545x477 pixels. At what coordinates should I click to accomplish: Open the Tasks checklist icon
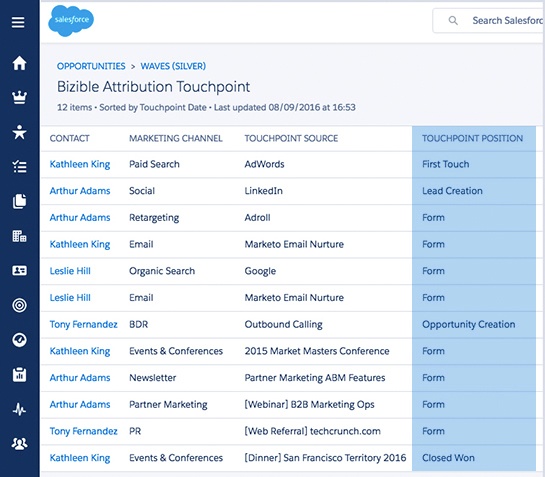click(x=19, y=167)
